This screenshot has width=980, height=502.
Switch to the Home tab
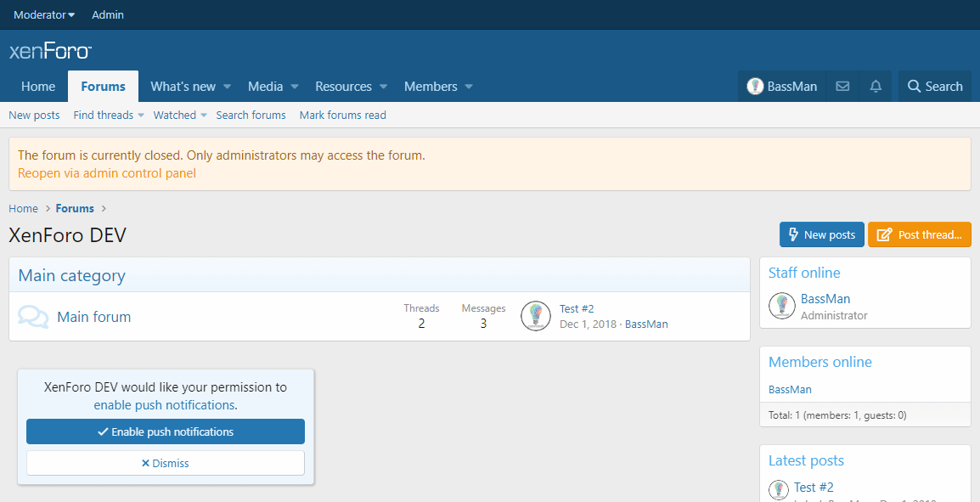click(38, 87)
